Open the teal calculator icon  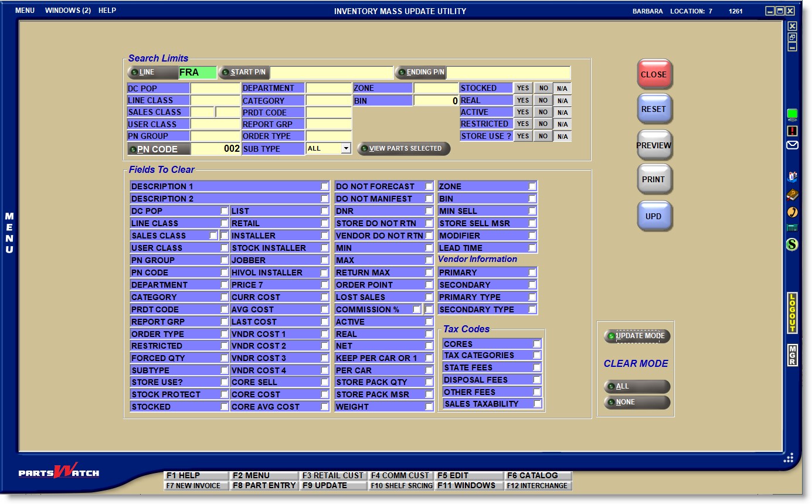[x=792, y=228]
